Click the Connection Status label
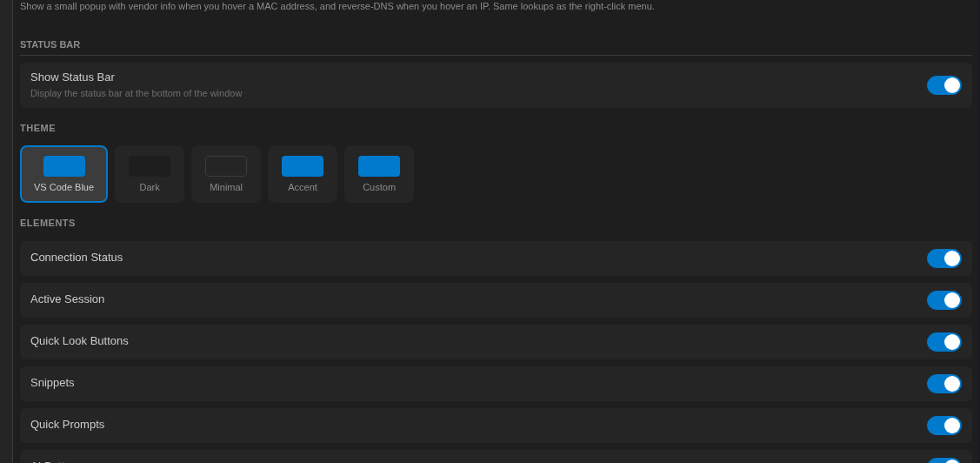 coord(77,258)
